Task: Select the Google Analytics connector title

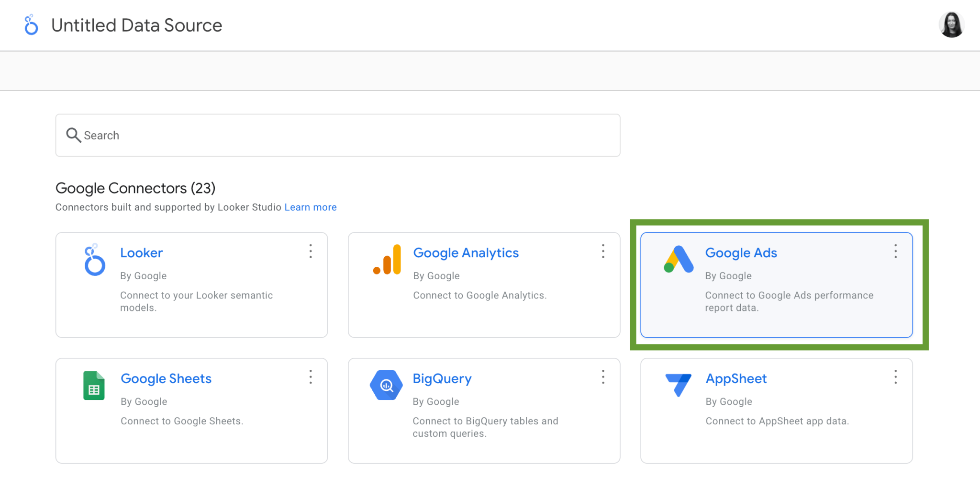Action: tap(466, 253)
